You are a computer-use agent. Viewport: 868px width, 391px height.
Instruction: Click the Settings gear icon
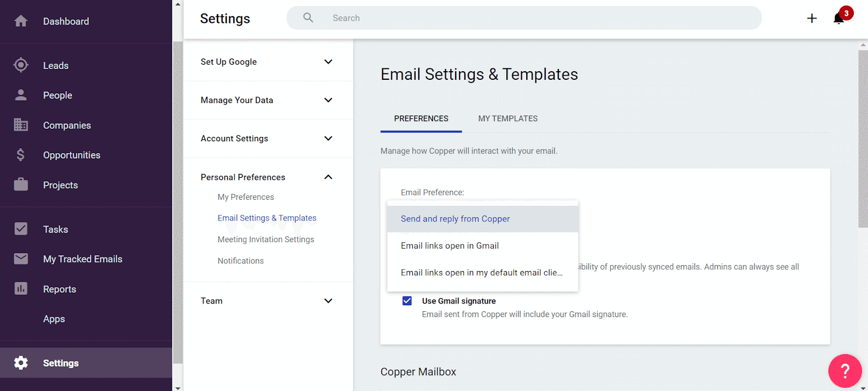click(21, 363)
